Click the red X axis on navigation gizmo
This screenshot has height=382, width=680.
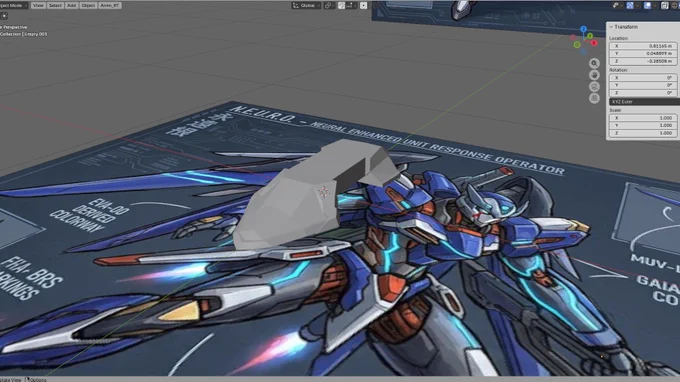pyautogui.click(x=594, y=43)
